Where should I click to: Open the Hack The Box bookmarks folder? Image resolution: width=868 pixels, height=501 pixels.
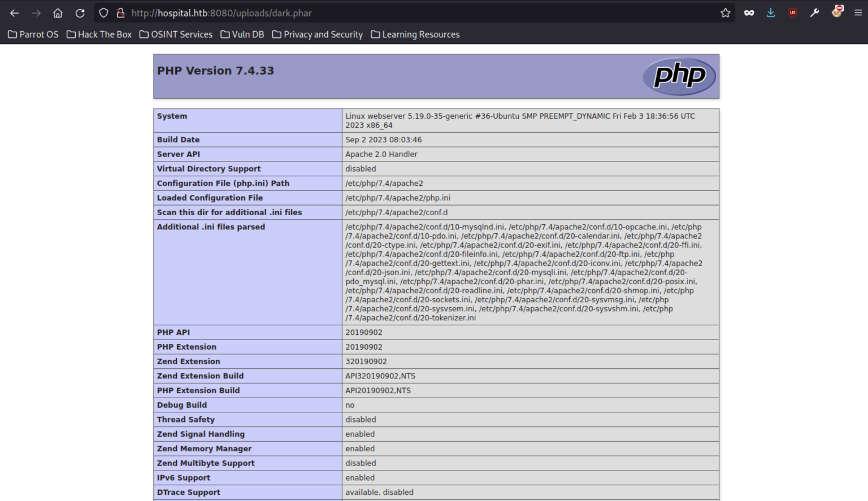99,34
